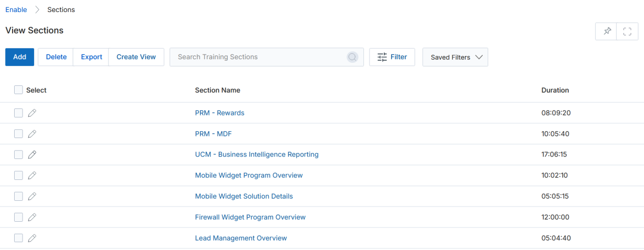Click duration value 17:06:15
Viewport: 644px width, 250px height.
pos(554,155)
